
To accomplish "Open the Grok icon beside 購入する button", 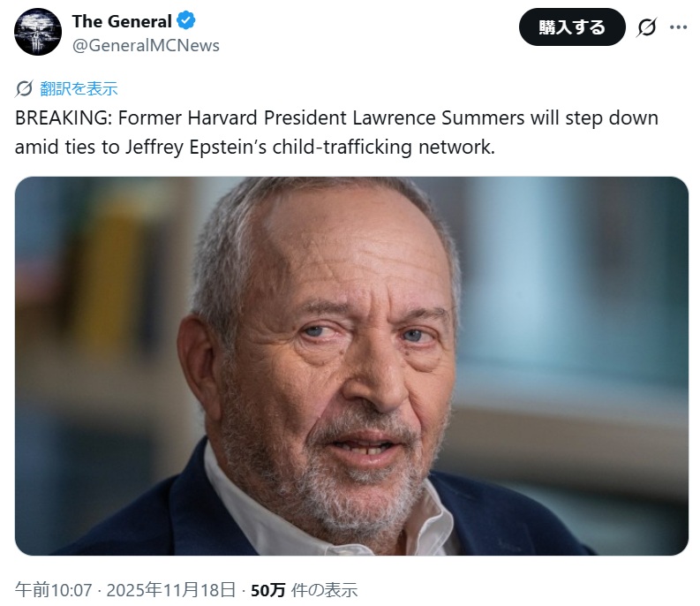I will tap(646, 27).
